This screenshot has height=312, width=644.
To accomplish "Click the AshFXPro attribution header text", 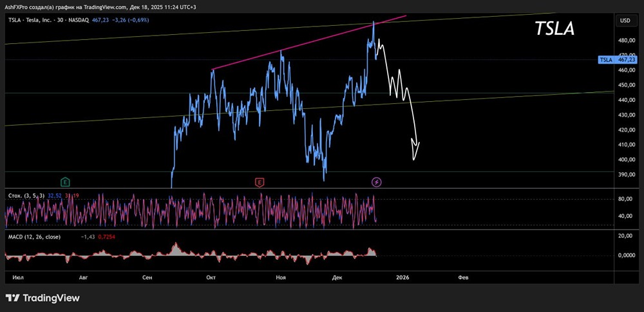I will point(100,7).
